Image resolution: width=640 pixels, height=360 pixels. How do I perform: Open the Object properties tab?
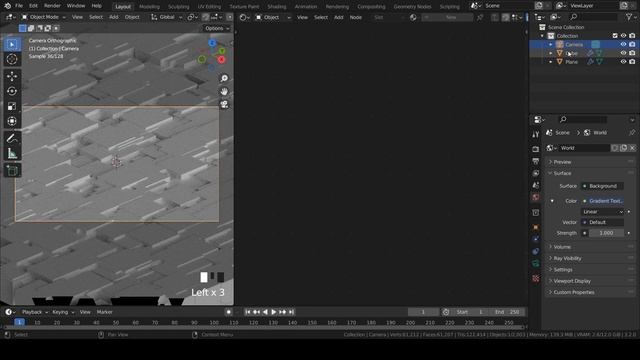point(536,227)
